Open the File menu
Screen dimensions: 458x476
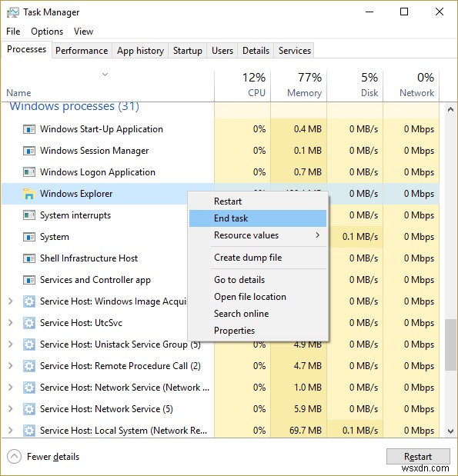coord(13,32)
